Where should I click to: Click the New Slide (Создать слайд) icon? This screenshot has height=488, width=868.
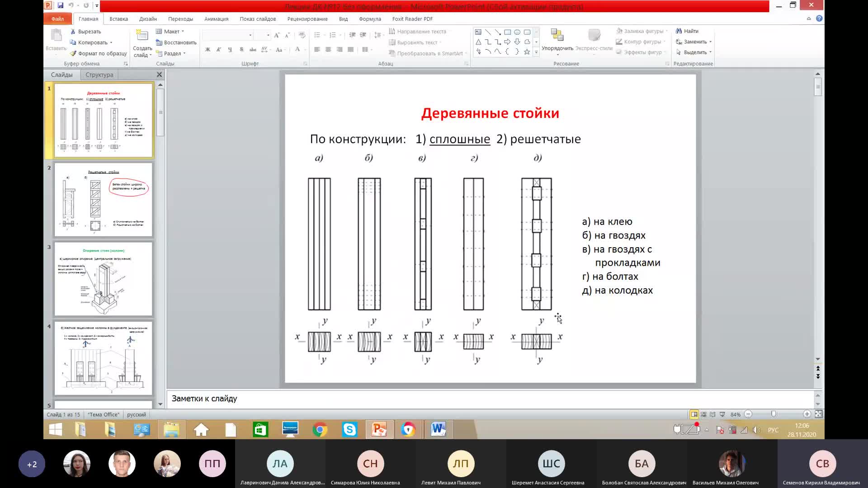click(142, 36)
